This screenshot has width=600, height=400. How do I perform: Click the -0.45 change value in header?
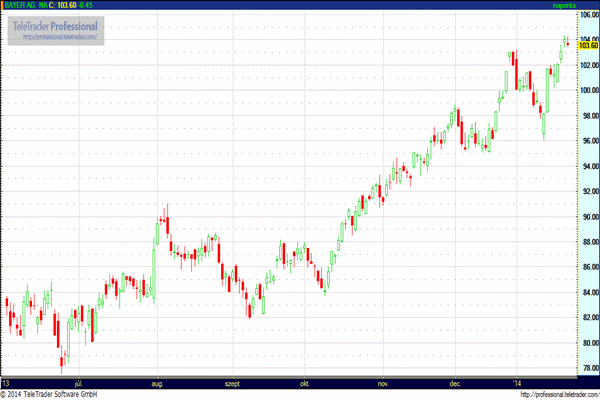[x=85, y=5]
